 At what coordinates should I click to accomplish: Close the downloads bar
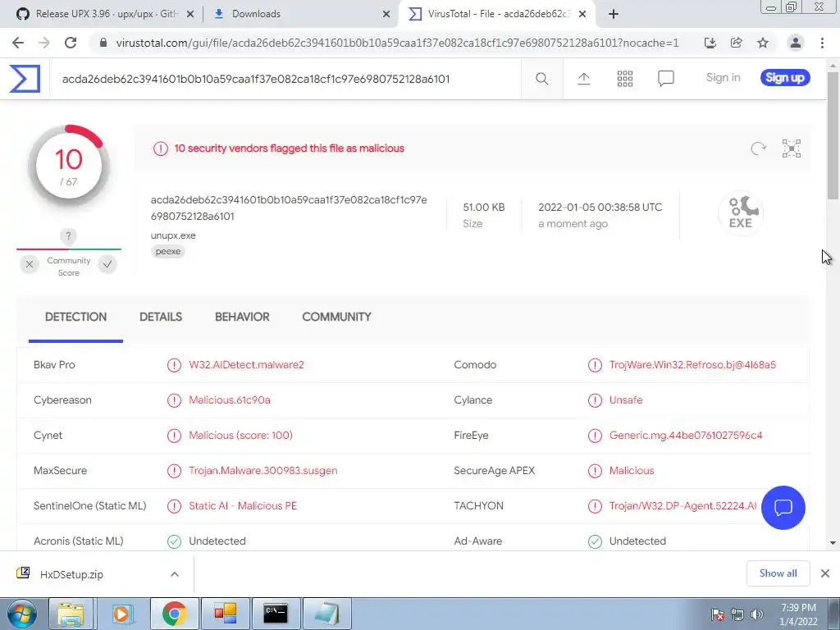click(x=825, y=573)
